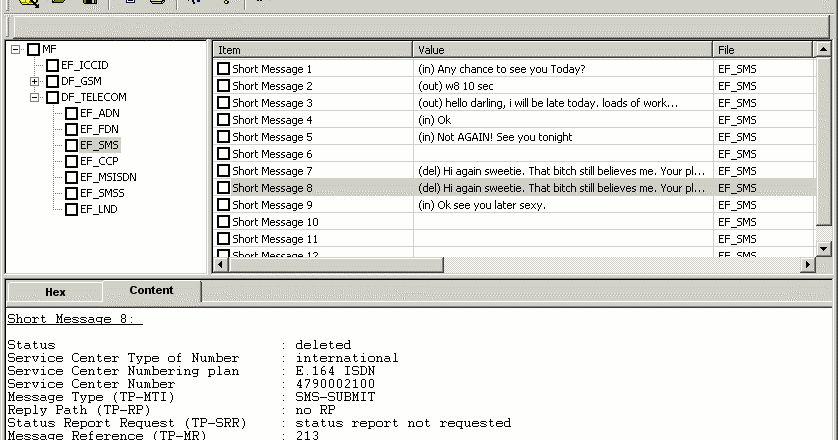Toggle the EF_MSISDN checkbox
The width and height of the screenshot is (838, 440).
tap(71, 177)
